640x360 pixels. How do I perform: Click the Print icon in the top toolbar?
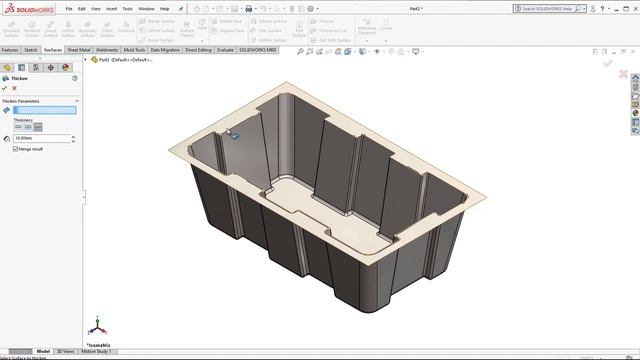point(249,9)
